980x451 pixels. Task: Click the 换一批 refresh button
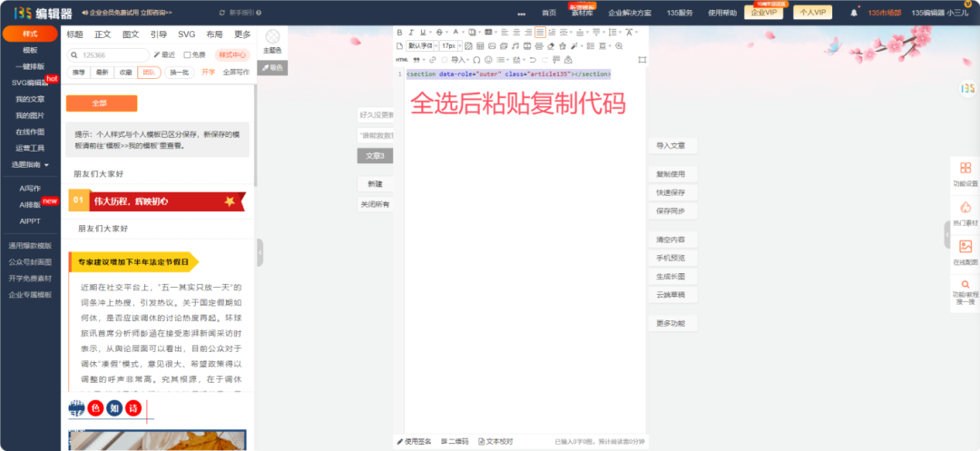[x=179, y=73]
